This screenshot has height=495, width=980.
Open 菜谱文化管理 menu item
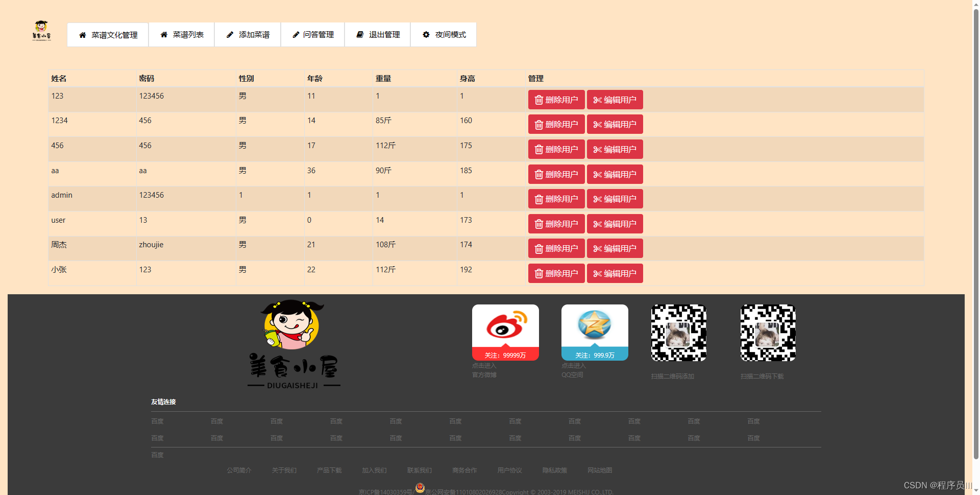click(x=108, y=35)
